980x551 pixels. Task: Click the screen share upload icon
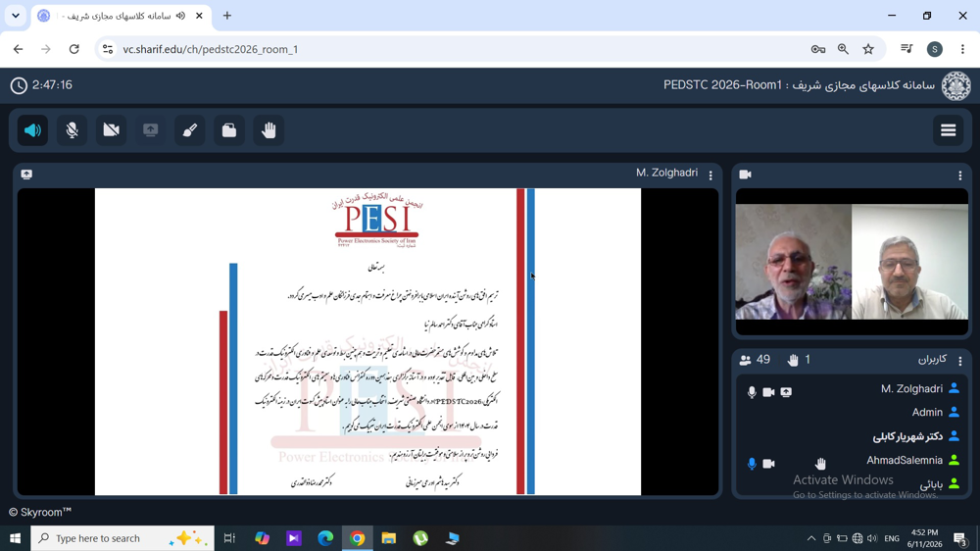click(151, 130)
